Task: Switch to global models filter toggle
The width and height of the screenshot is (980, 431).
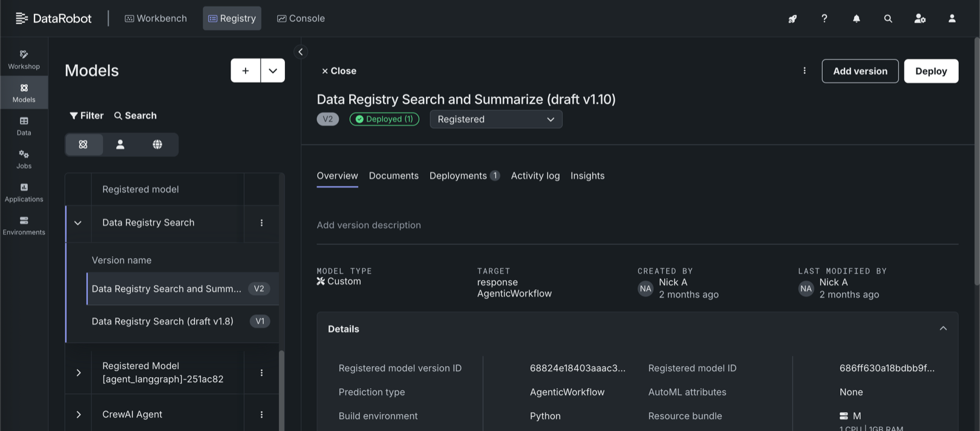Action: click(x=157, y=145)
